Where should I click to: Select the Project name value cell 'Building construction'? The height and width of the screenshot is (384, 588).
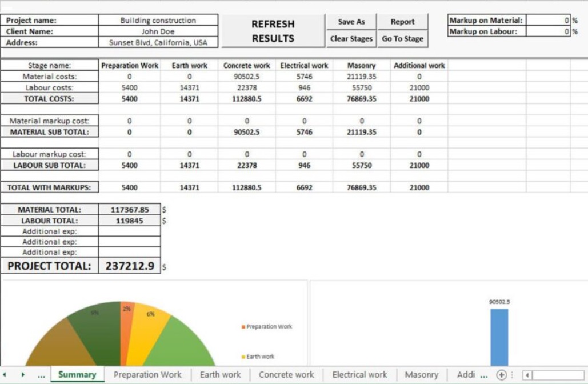click(x=158, y=20)
